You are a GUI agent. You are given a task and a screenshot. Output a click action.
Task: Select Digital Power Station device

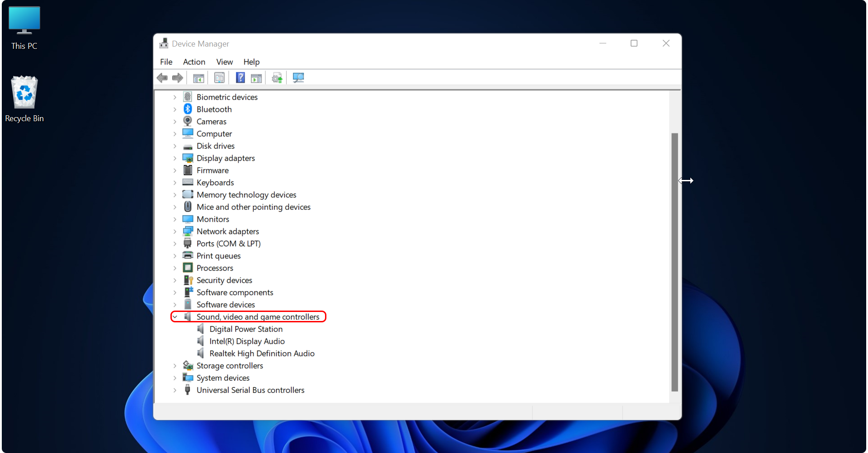coord(246,329)
